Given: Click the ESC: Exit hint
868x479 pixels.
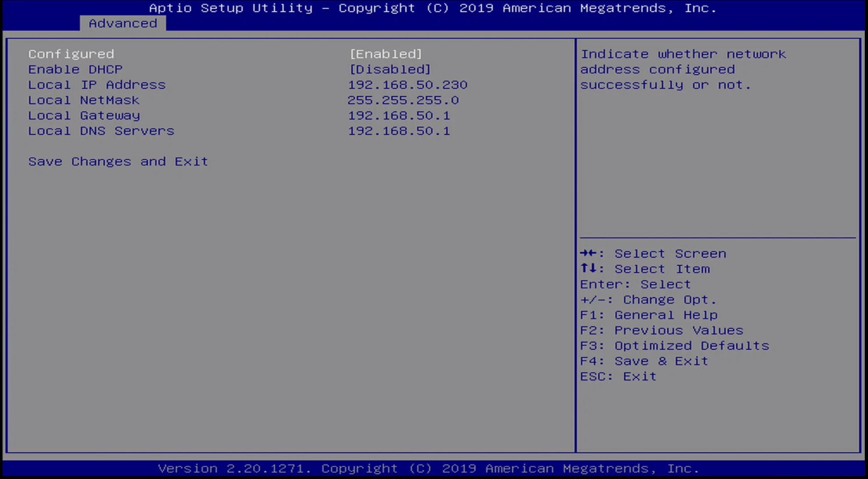Looking at the screenshot, I should tap(618, 376).
